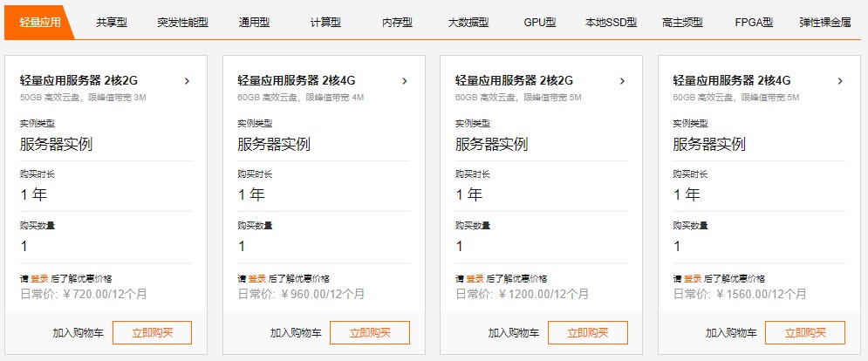Click 立即购买 for the ¥720.00 server
Viewport: 868px width, 361px height.
click(x=153, y=333)
